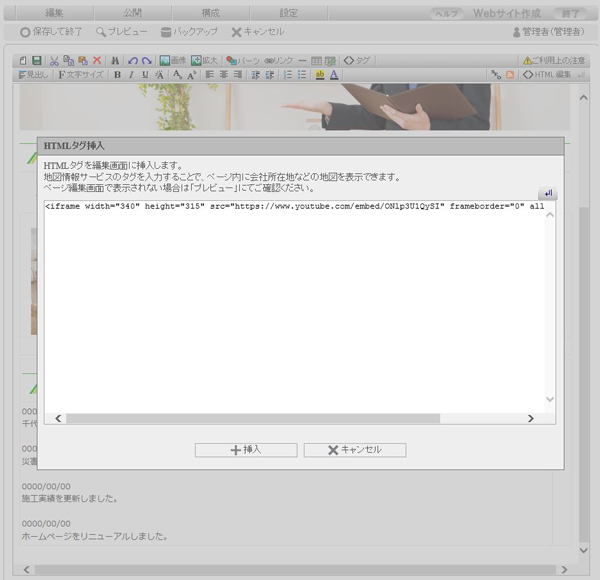Click 保存して終了 save and exit

tap(51, 32)
